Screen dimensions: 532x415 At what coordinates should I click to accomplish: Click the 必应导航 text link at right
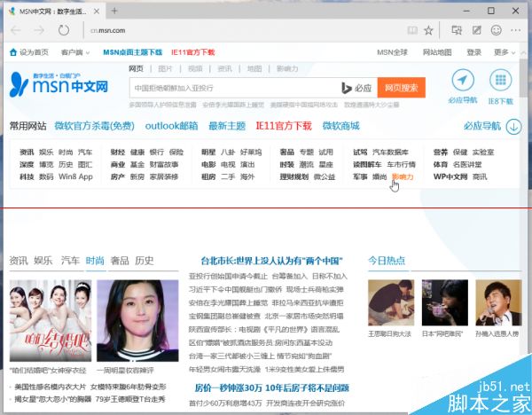point(482,126)
